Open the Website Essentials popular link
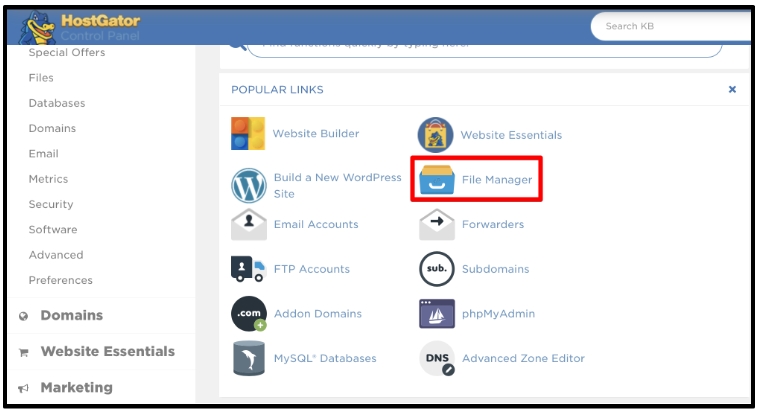The image size is (760, 412). [x=511, y=135]
